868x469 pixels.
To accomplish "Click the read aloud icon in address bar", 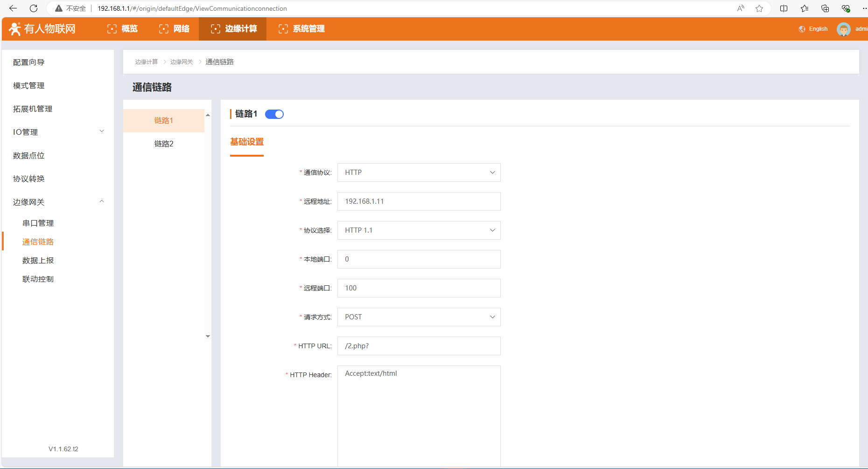I will pos(741,8).
